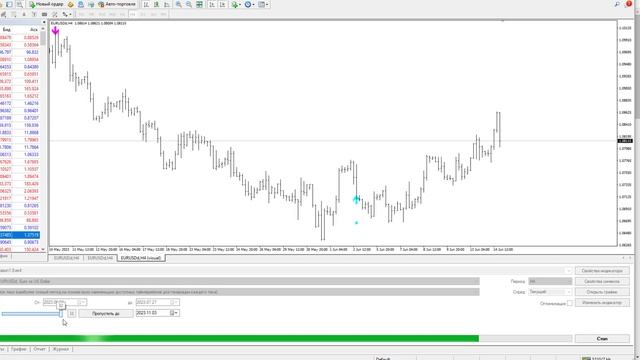Click the pause button next to speed slider
640x360 pixels.
point(71,313)
